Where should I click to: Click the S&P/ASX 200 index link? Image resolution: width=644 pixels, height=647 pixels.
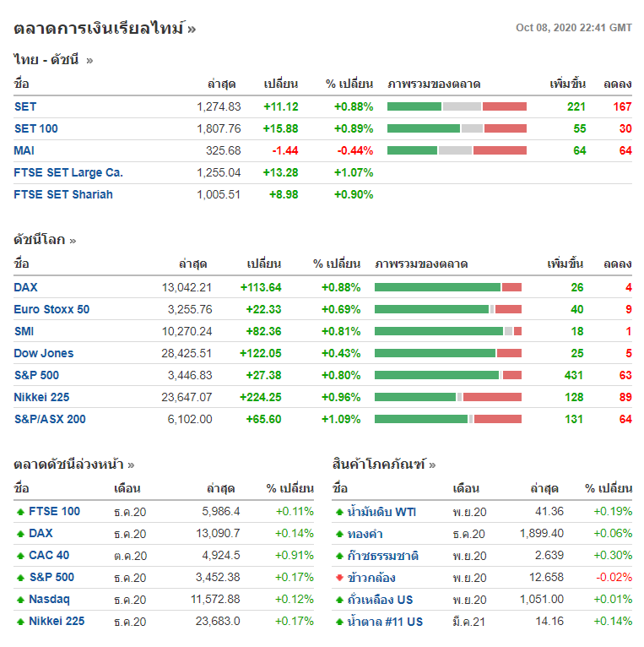50,419
